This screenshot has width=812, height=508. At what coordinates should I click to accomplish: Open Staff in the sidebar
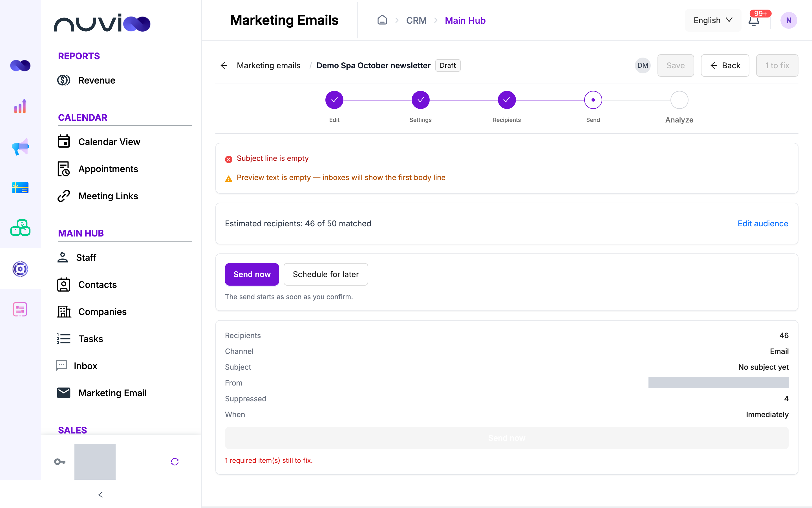click(76, 257)
